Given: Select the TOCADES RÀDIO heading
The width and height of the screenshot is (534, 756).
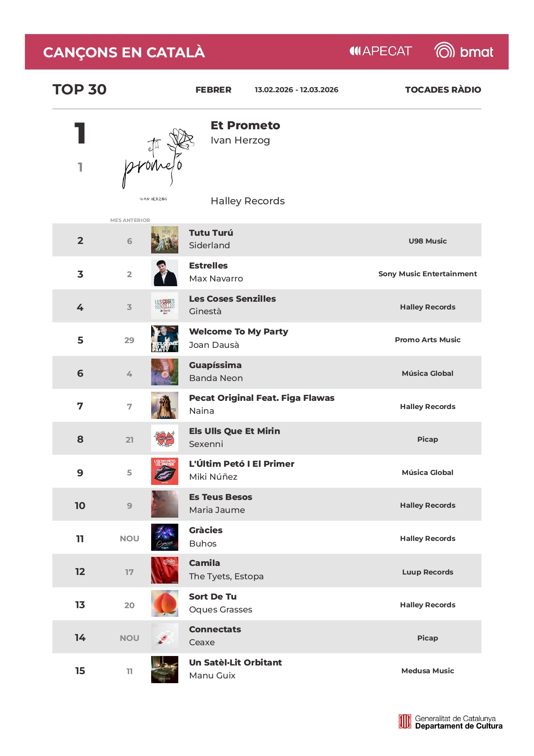Looking at the screenshot, I should click(x=443, y=90).
